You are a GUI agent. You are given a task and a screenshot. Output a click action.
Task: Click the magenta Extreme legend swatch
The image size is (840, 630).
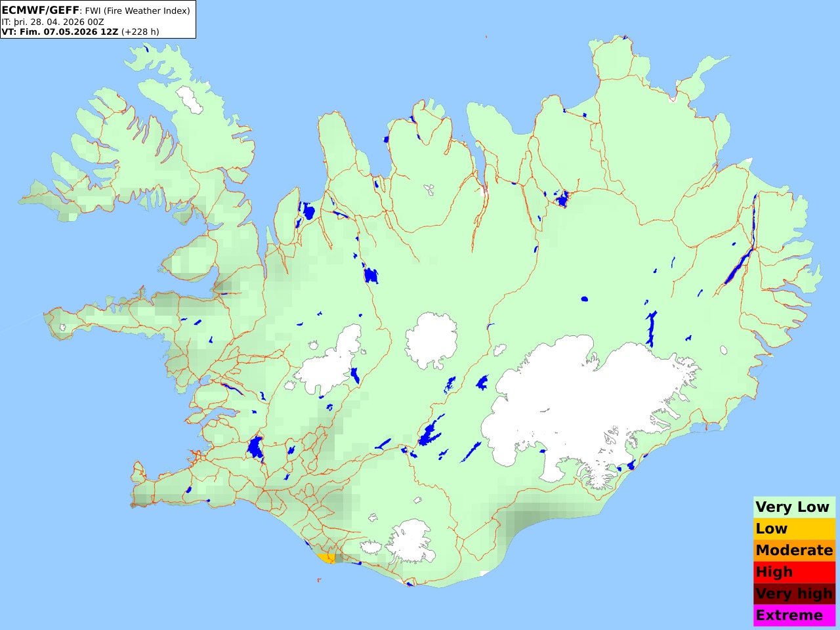click(x=794, y=616)
